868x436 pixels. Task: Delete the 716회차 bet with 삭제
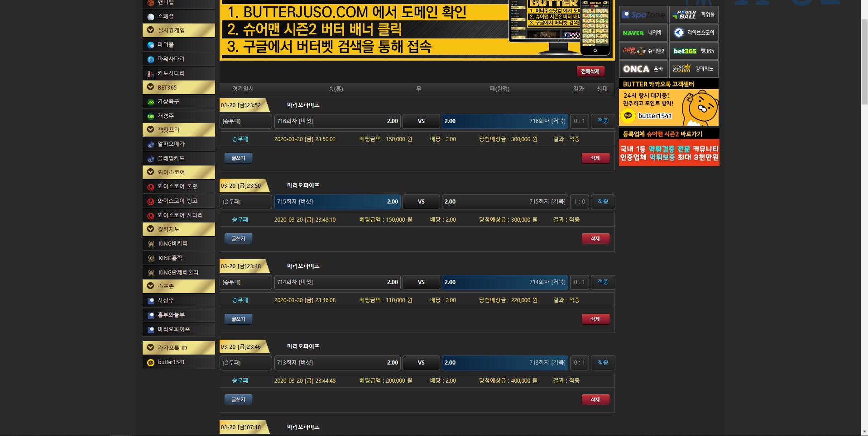[595, 158]
